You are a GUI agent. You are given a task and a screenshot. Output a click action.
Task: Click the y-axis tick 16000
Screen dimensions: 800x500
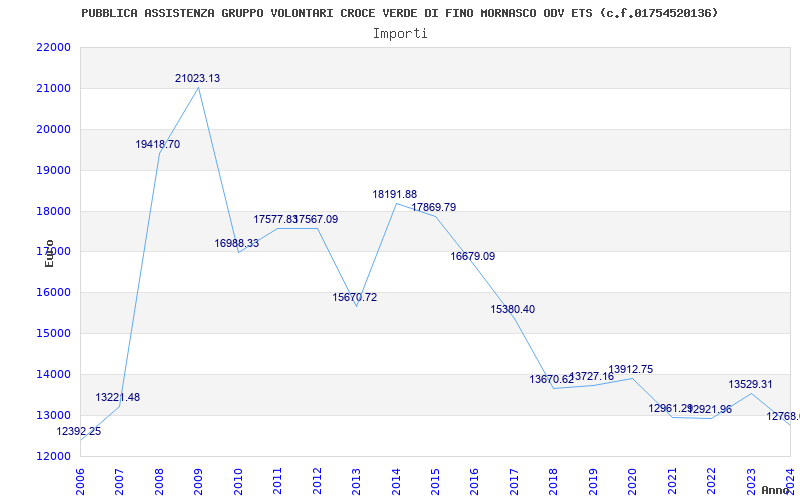point(53,292)
